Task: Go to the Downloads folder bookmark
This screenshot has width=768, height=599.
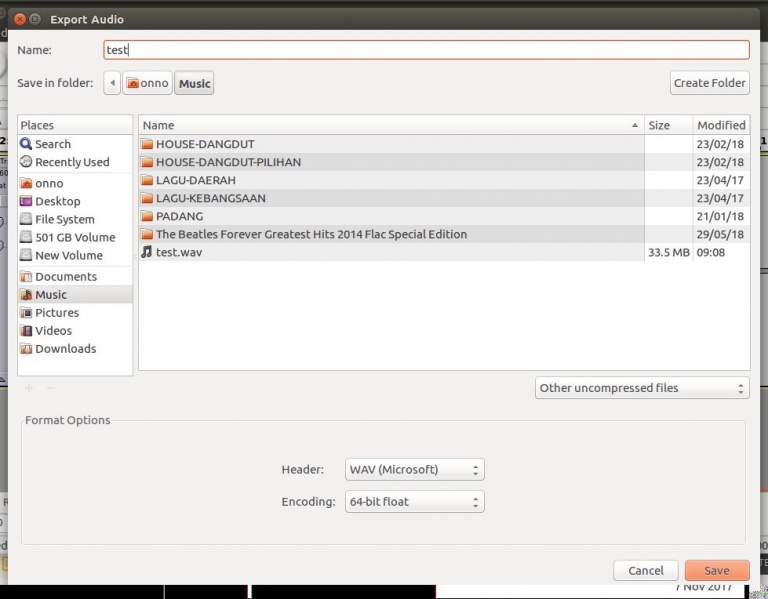Action: (65, 349)
